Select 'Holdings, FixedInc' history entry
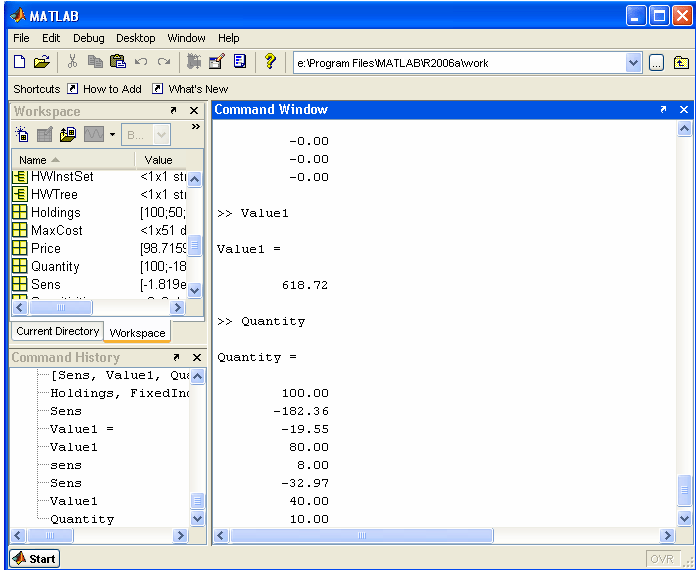The image size is (698, 574). tap(120, 393)
